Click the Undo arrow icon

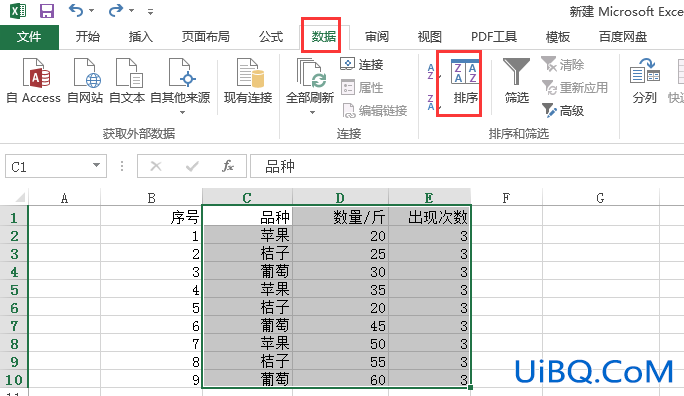pos(76,10)
